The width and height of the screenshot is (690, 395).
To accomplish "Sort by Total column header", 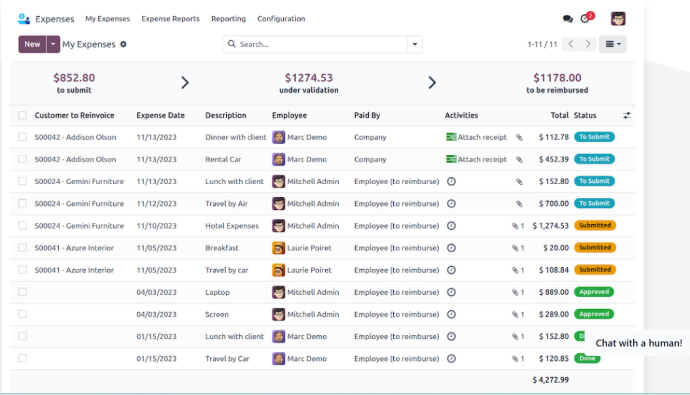I will click(559, 115).
